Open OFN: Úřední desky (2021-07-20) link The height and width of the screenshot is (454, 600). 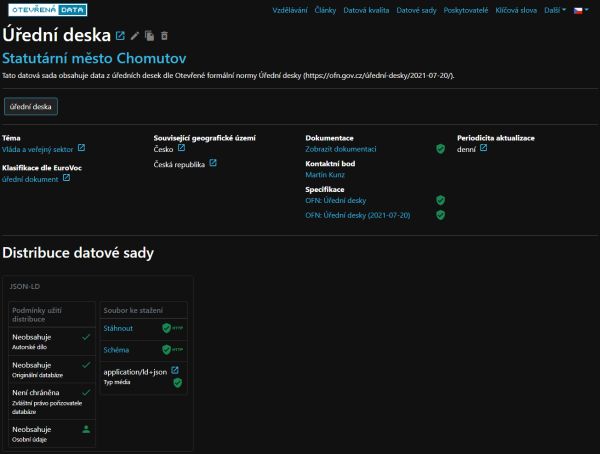click(x=358, y=215)
